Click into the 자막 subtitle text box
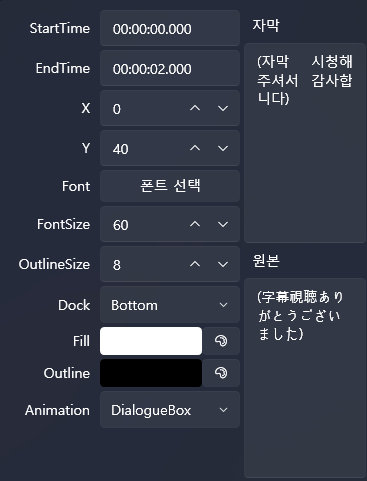 [x=305, y=143]
